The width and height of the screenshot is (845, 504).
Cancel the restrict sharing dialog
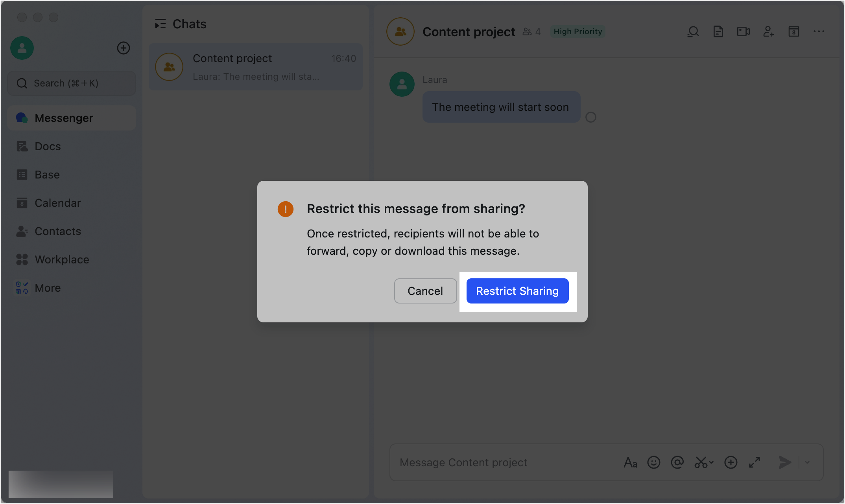425,291
